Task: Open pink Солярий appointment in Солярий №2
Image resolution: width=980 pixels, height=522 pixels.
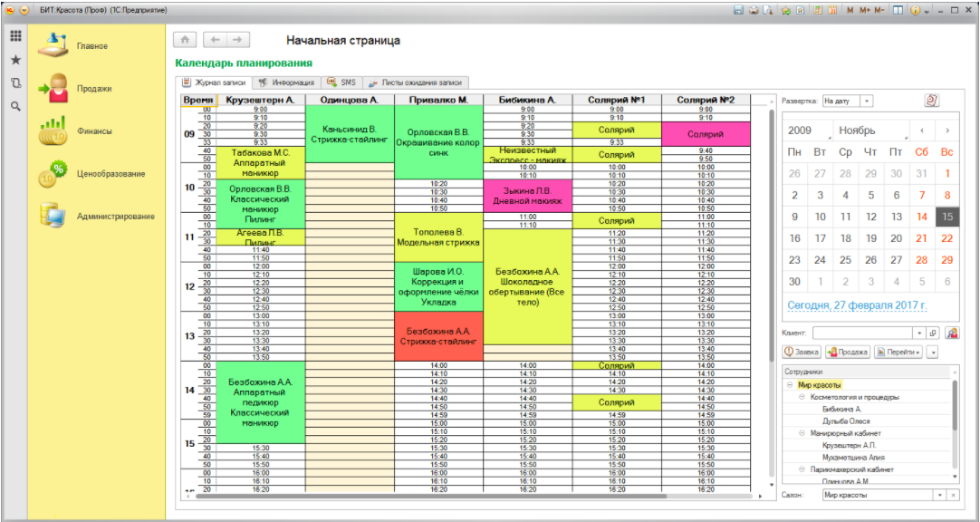Action: tap(706, 134)
